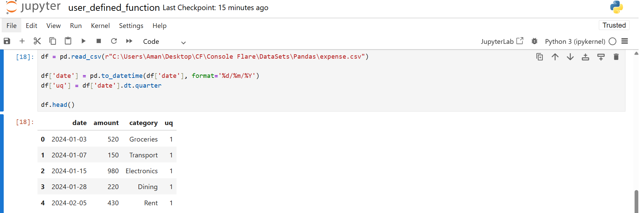Viewport: 644px width, 213px height.
Task: Click the Trusted notebook button
Action: point(614,25)
